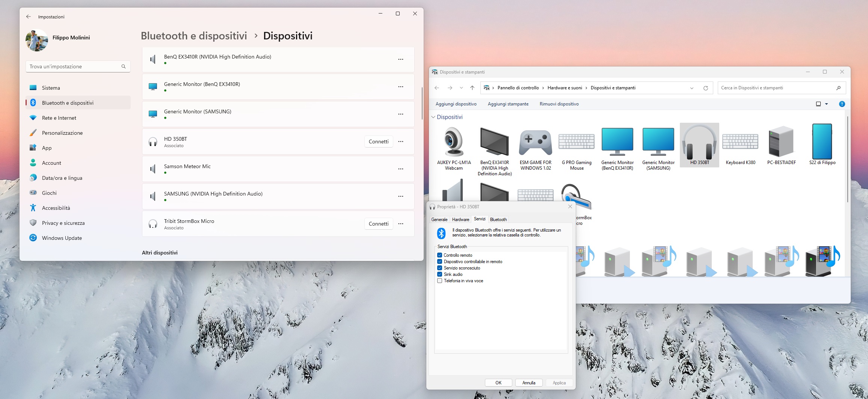
Task: Click Aggiungi dispositivo in the toolbar
Action: point(456,104)
